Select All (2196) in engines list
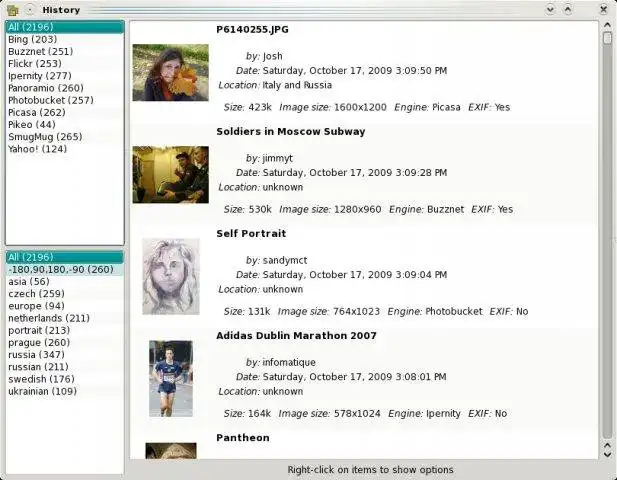617x480 pixels. (x=65, y=27)
